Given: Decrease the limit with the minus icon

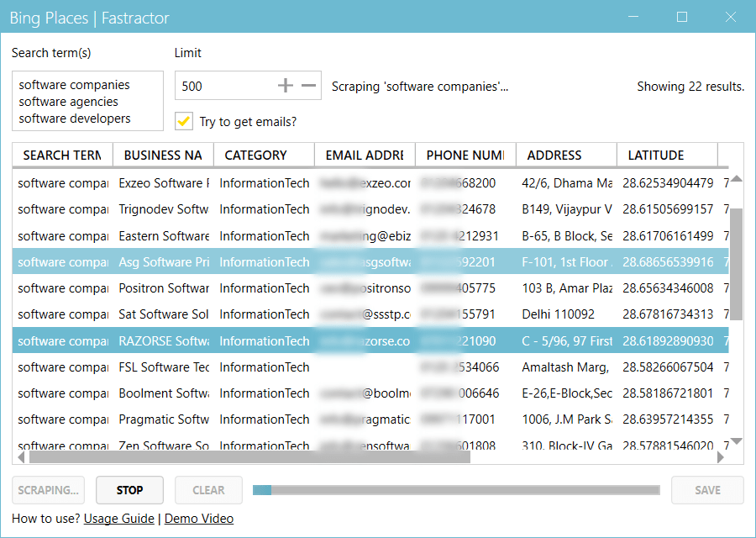Looking at the screenshot, I should (308, 86).
